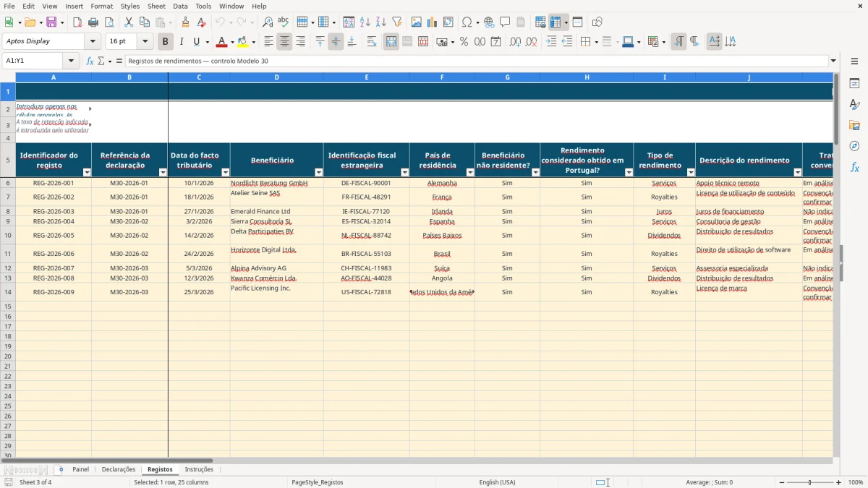Click the Spelling check icon

tap(284, 22)
